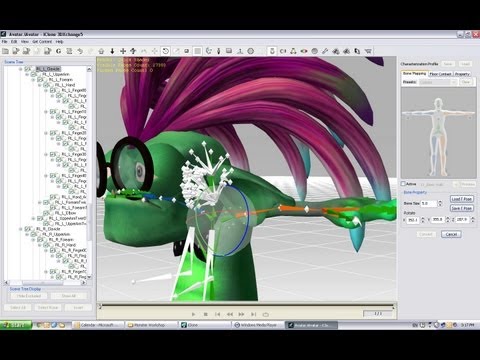The image size is (480, 360).
Task: Open the Get Content menu
Action: point(42,42)
